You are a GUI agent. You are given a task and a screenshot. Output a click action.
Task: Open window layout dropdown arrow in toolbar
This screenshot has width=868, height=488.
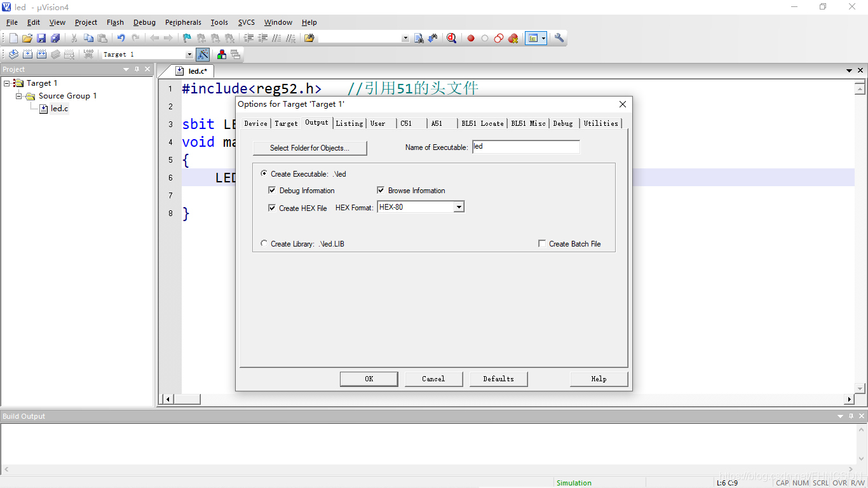click(x=543, y=38)
